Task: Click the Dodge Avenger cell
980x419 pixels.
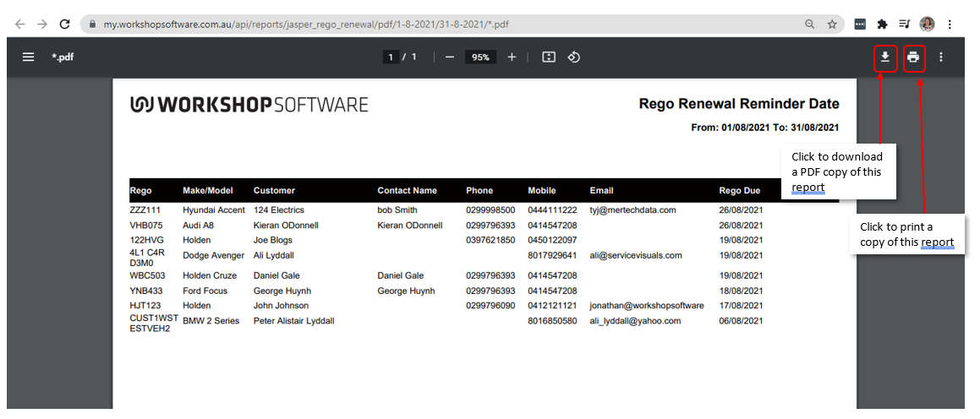Action: tap(213, 255)
